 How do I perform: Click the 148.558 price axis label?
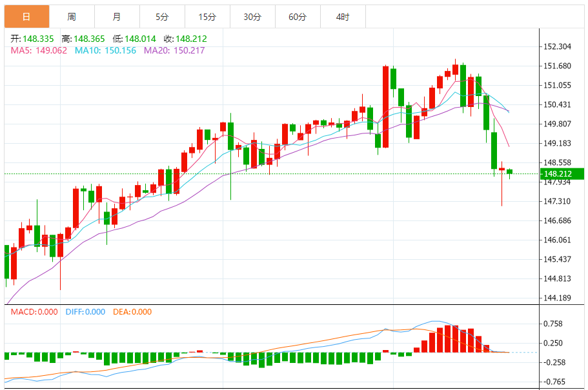557,162
